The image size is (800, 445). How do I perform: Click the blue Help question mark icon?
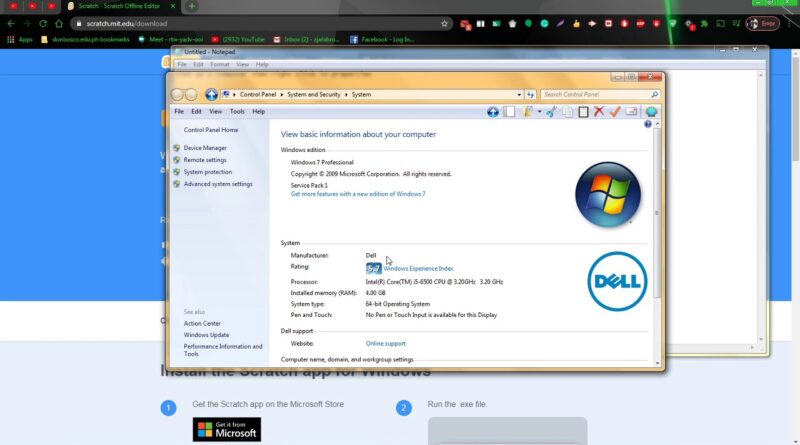tap(647, 124)
